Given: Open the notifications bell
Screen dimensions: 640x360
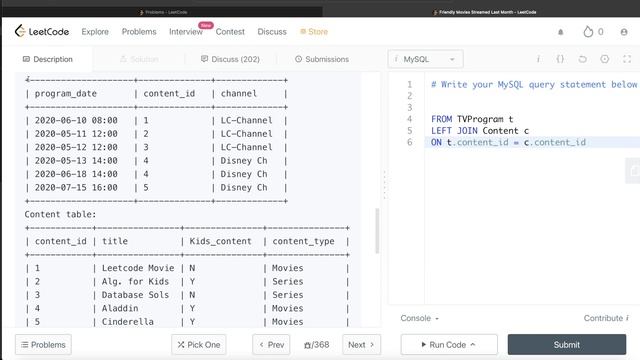Looking at the screenshot, I should tap(560, 32).
